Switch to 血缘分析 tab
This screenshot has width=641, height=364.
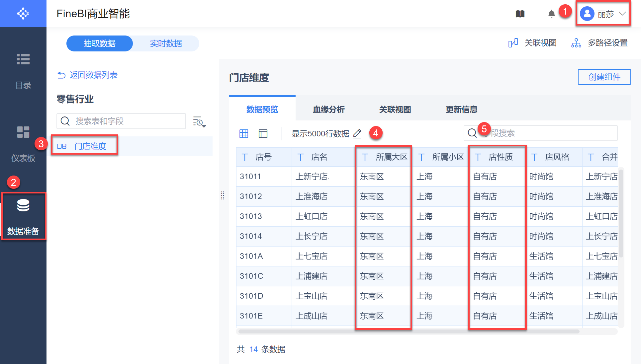(328, 109)
